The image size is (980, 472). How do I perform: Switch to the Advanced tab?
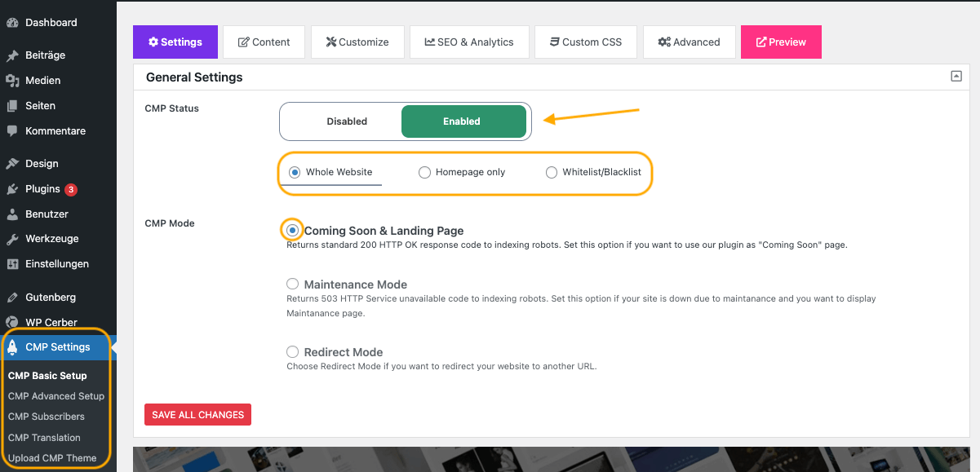pyautogui.click(x=690, y=42)
